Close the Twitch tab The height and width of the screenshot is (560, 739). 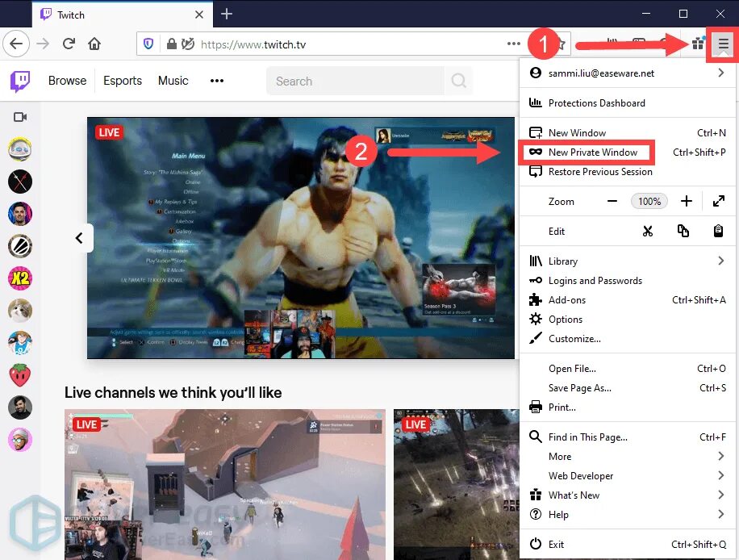coord(199,15)
